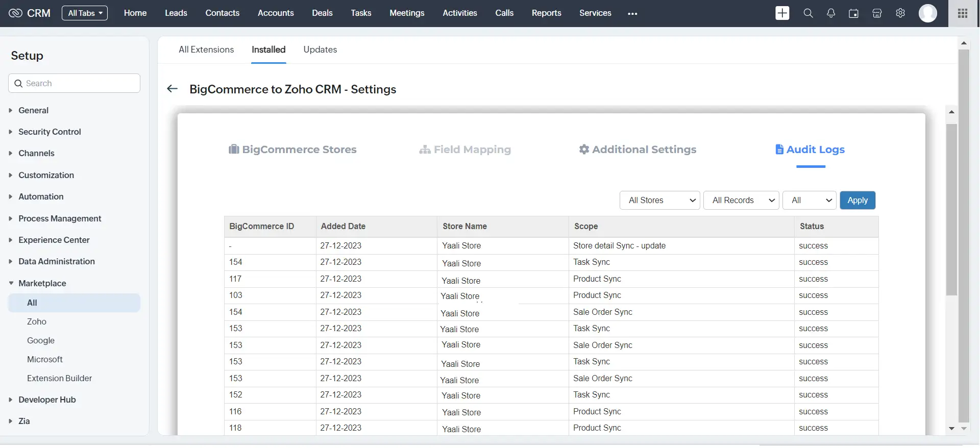Go to the Home tab

point(135,13)
